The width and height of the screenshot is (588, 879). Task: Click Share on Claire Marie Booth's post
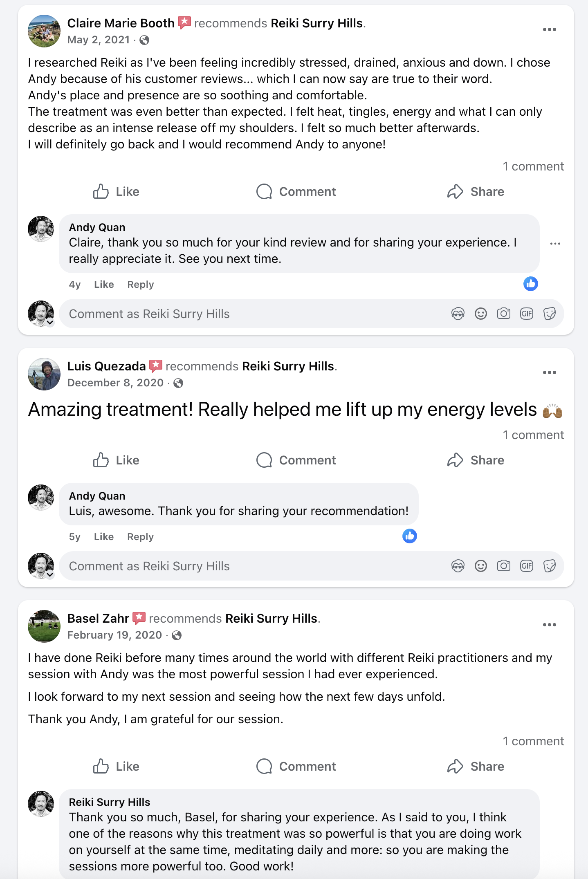pyautogui.click(x=476, y=191)
